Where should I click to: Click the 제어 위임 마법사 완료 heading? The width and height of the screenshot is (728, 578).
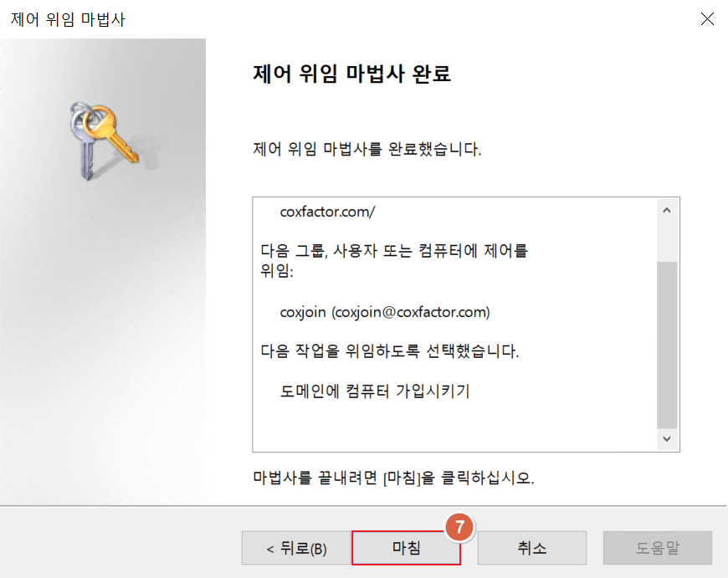tap(351, 74)
